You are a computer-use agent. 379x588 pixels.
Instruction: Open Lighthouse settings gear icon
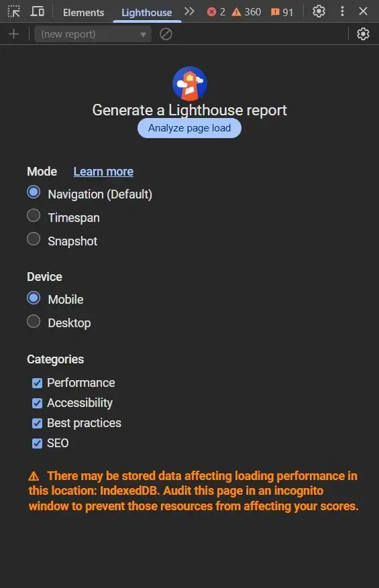(363, 34)
